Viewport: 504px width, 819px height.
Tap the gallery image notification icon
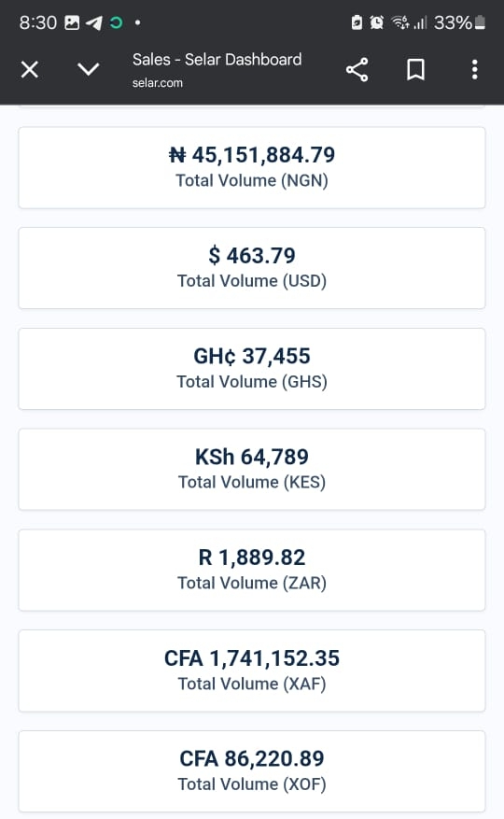point(72,22)
